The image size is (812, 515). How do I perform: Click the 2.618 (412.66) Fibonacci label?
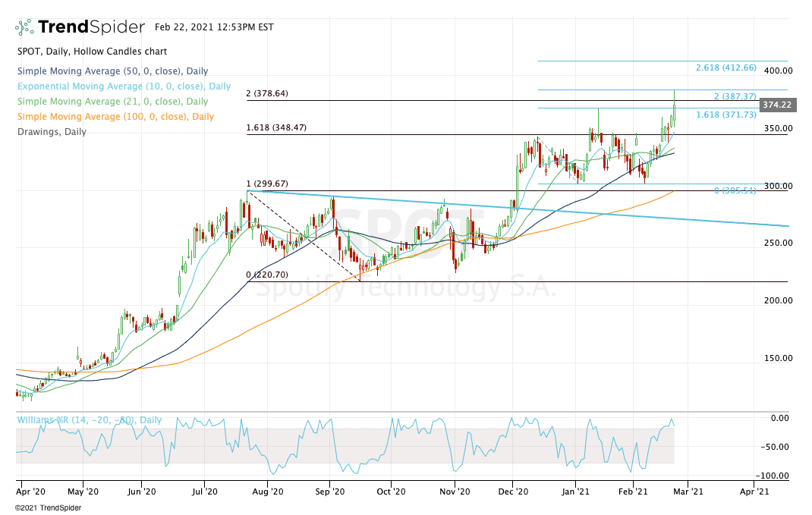pos(725,68)
